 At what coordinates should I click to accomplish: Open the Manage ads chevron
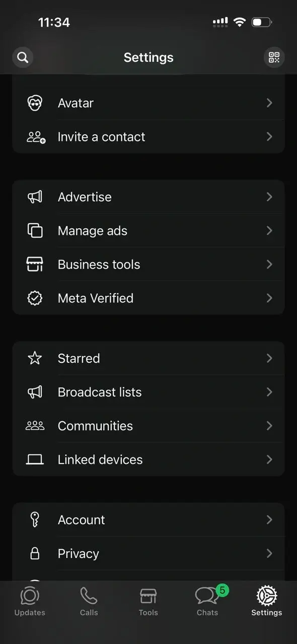[269, 230]
